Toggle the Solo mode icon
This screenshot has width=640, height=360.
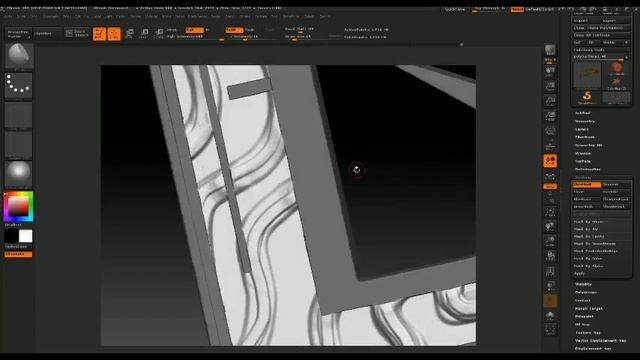[550, 315]
